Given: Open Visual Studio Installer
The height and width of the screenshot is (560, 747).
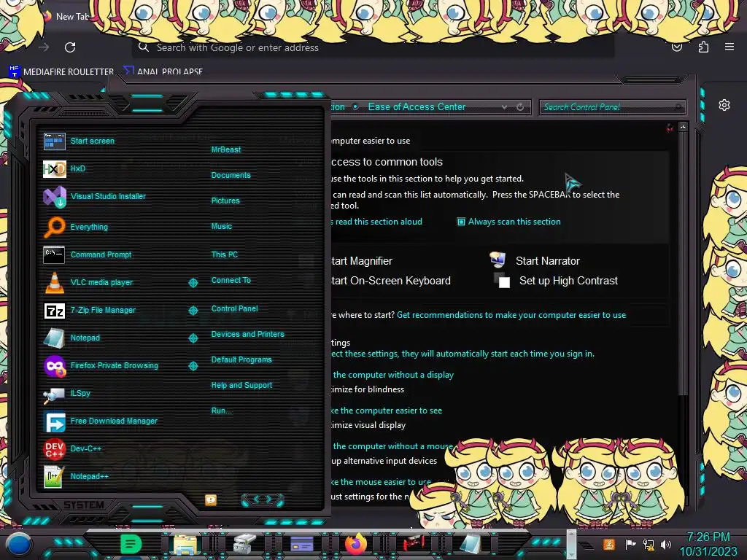Looking at the screenshot, I should click(x=94, y=196).
